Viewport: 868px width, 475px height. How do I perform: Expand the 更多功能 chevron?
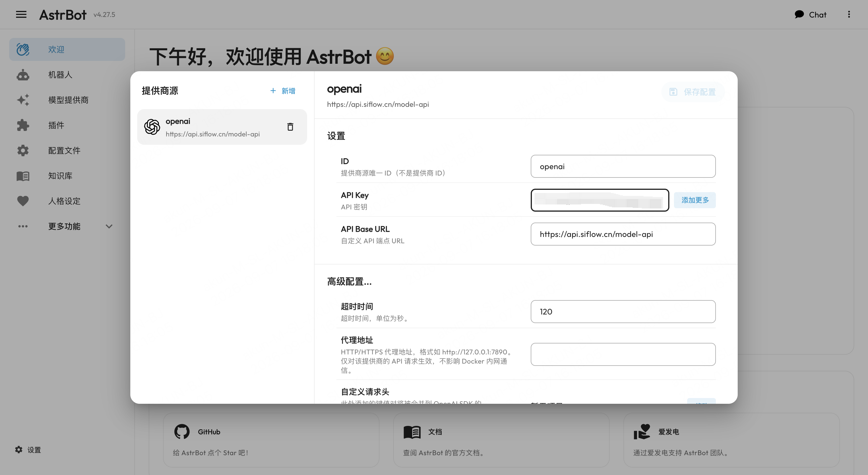tap(109, 227)
